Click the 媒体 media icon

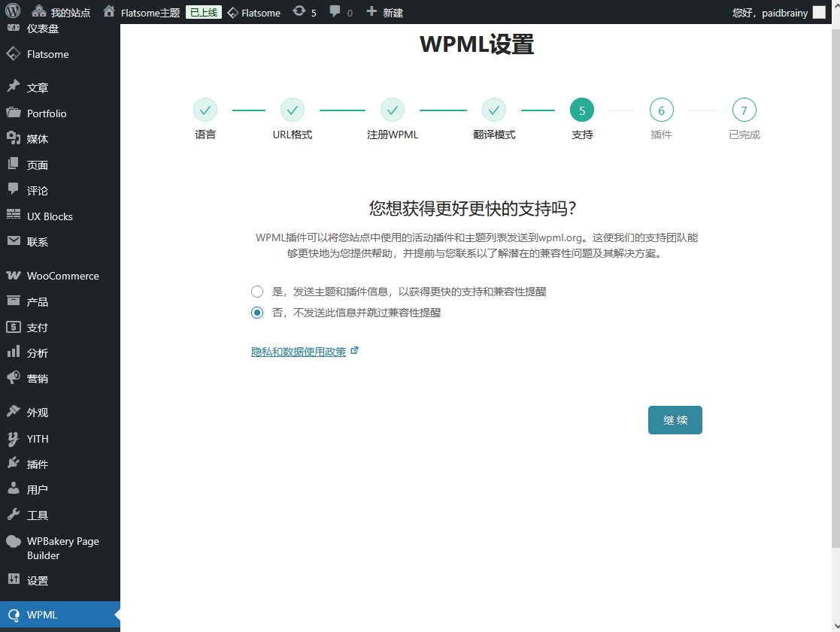tap(14, 138)
